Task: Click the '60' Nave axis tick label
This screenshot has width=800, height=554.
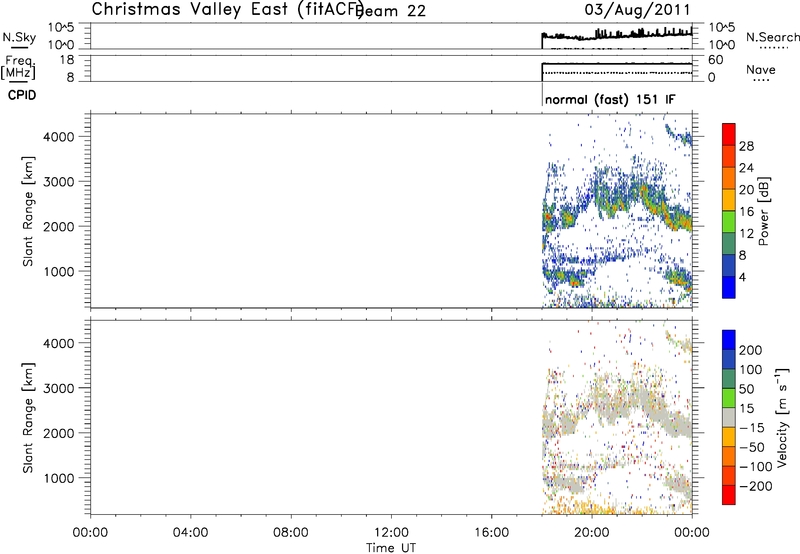Action: [x=716, y=60]
